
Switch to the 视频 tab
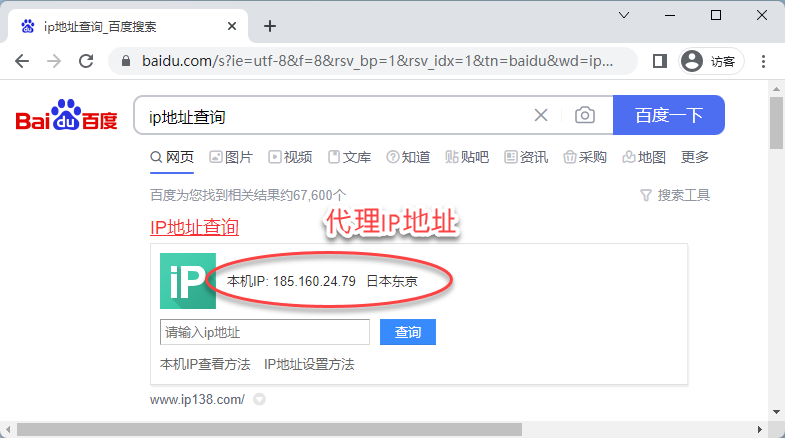point(290,157)
